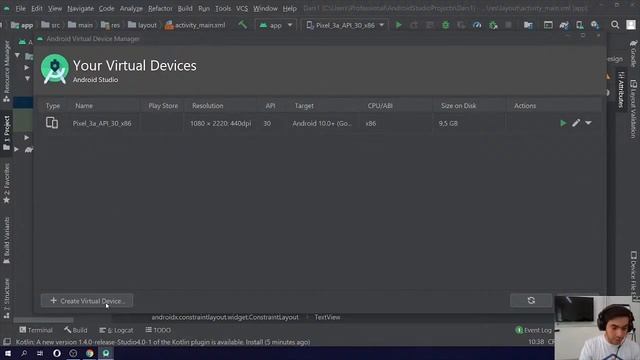Click the app breadcrumb in navigation bar
Viewport: 640px width, 360px height.
22,25
